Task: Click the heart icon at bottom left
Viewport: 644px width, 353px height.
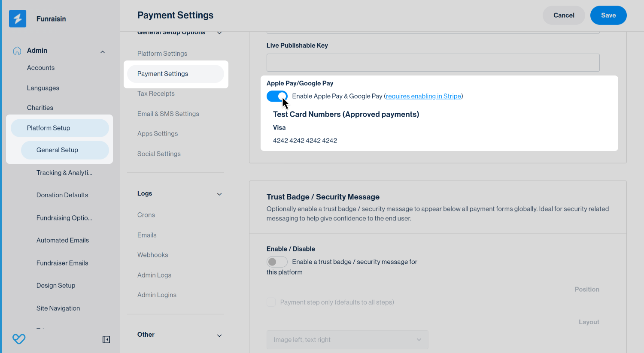Action: (x=19, y=339)
